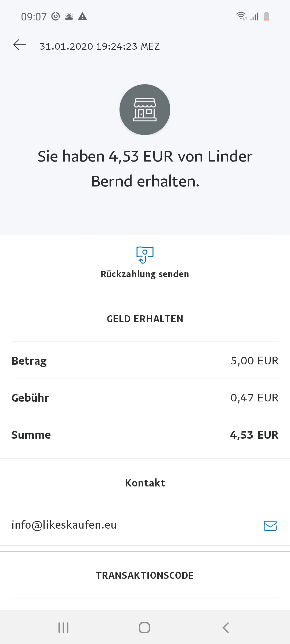This screenshot has height=644, width=290.
Task: Tap the GELD ERHALTEN section heading
Action: click(145, 319)
